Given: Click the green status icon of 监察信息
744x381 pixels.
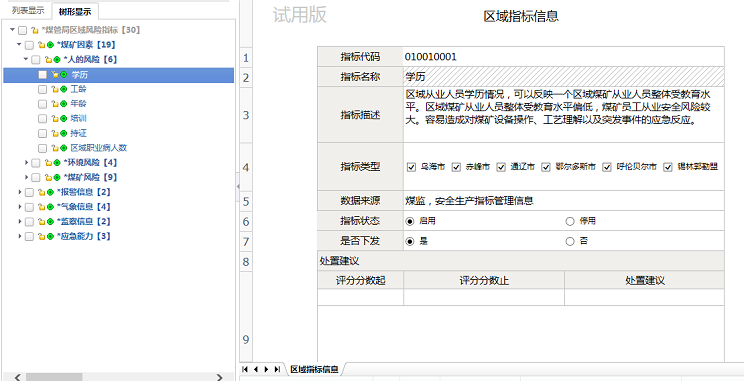Looking at the screenshot, I should click(50, 222).
